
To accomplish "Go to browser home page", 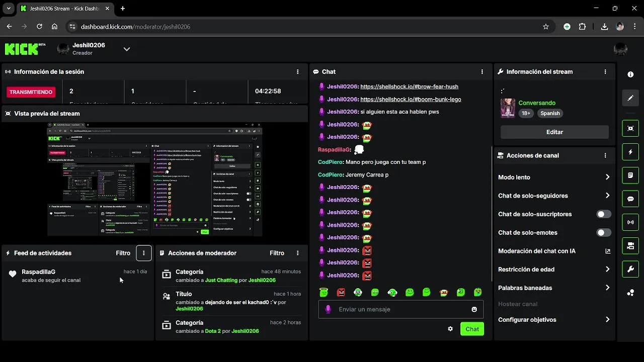I will click(x=54, y=27).
